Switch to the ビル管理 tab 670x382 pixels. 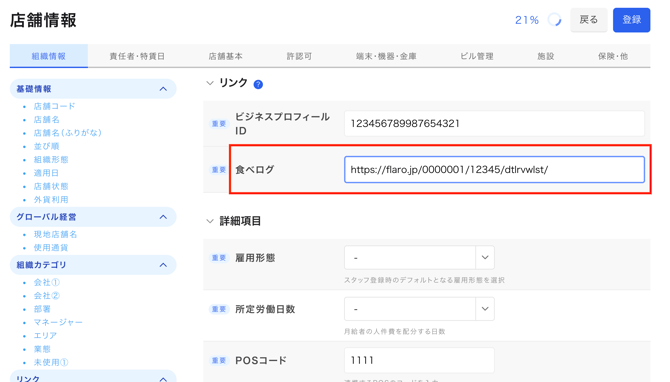[477, 56]
